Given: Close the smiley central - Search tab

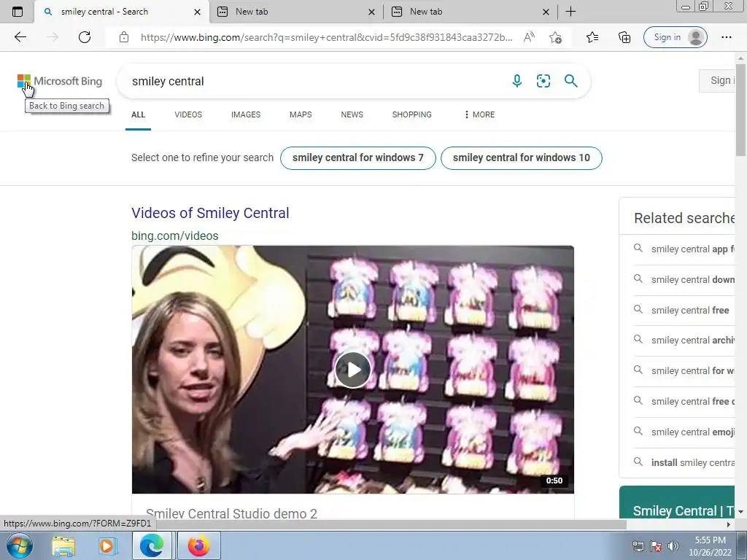Looking at the screenshot, I should [x=197, y=12].
